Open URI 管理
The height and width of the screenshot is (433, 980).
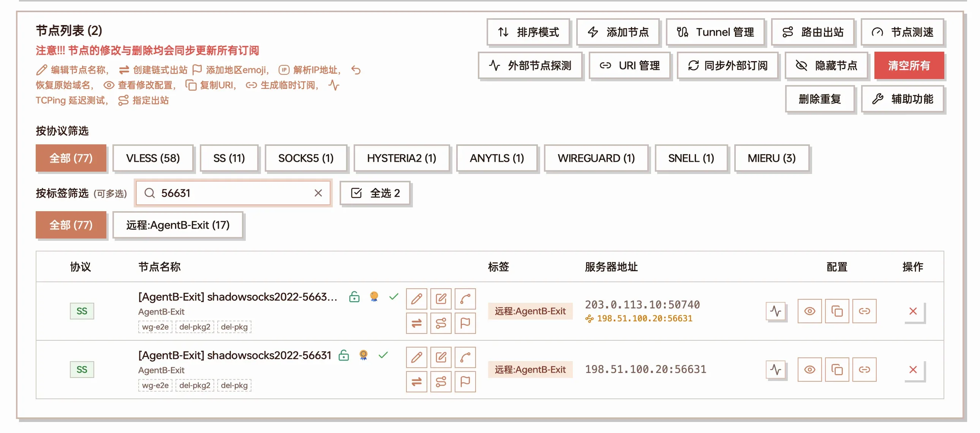[x=629, y=65]
